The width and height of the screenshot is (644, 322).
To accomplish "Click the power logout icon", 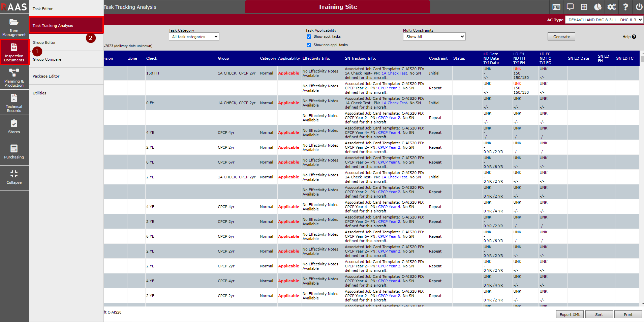I will point(639,7).
